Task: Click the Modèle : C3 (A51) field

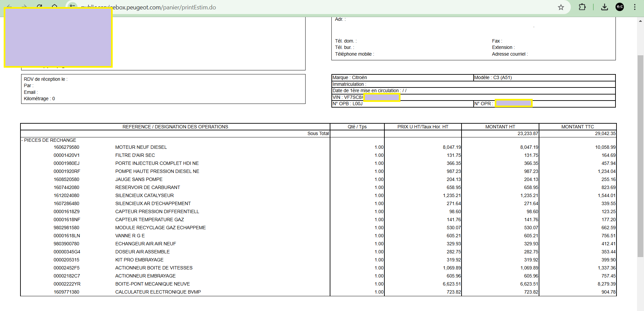Action: click(x=544, y=77)
